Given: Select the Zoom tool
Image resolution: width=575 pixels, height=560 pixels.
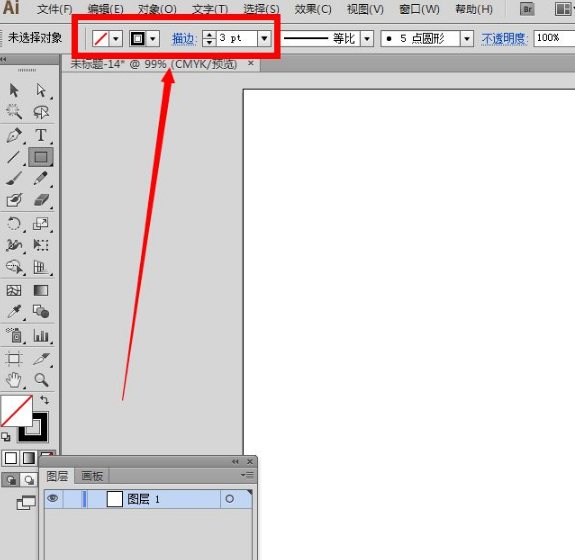Looking at the screenshot, I should pyautogui.click(x=41, y=380).
